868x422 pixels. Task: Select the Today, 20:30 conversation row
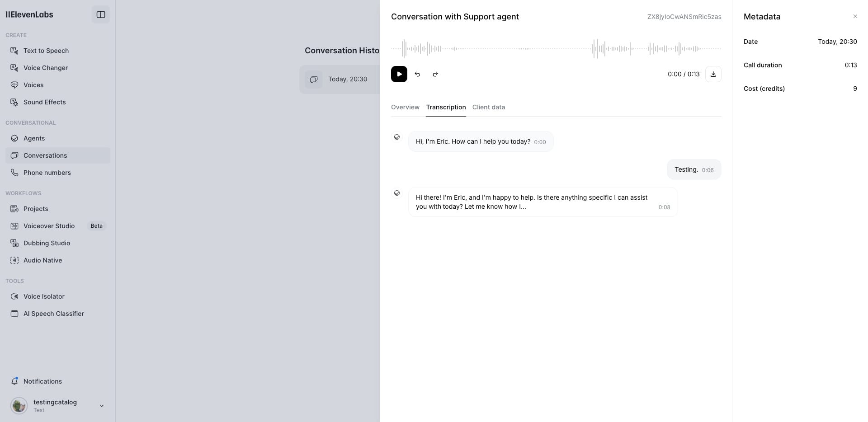tap(340, 80)
